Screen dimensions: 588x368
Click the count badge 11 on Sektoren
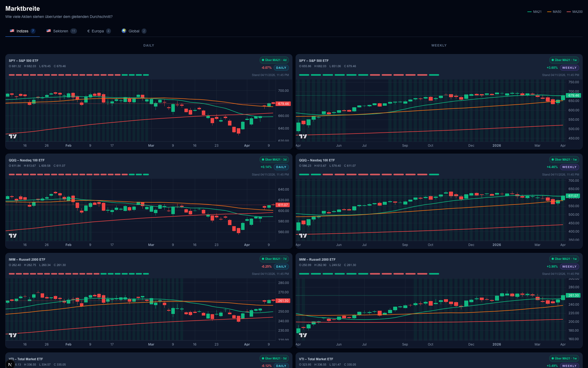(x=73, y=31)
